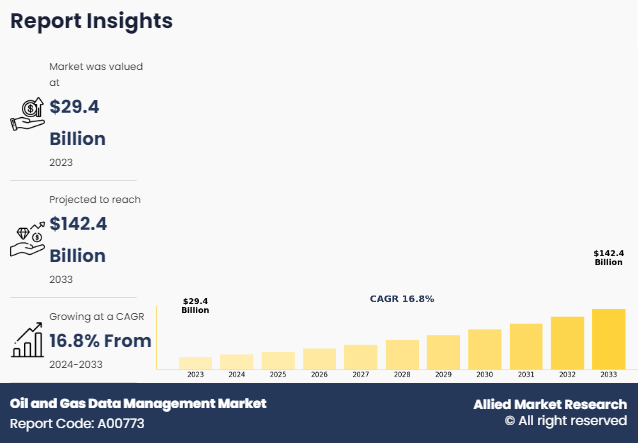Image resolution: width=638 pixels, height=443 pixels.
Task: Select the 2025 bar
Action: click(x=278, y=360)
